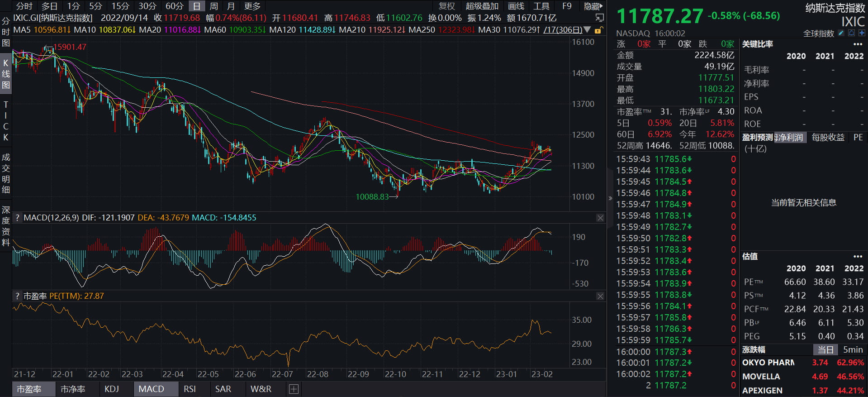Viewport: 868px width, 397px height.
Task: Click the 16:00:02 tick trade row
Action: [676, 374]
